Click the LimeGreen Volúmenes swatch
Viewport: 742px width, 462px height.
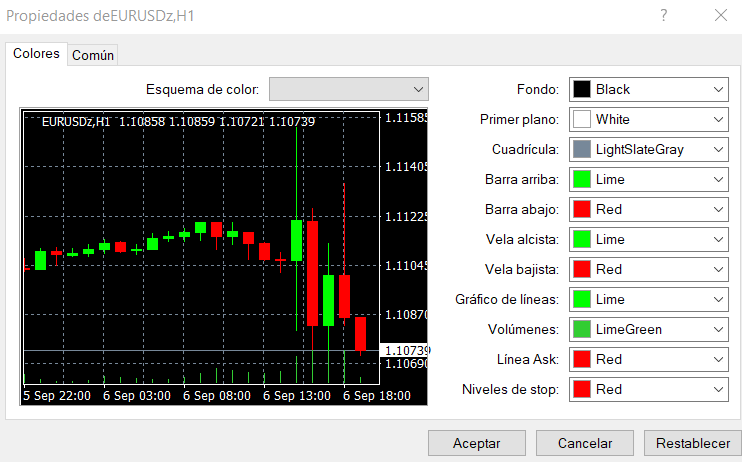click(x=582, y=329)
